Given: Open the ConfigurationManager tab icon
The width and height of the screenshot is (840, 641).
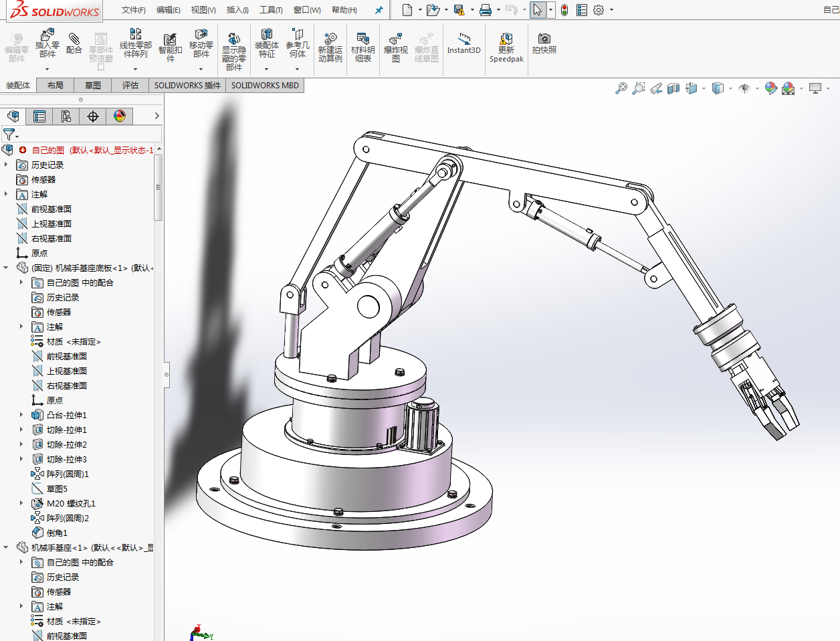Looking at the screenshot, I should tap(66, 116).
